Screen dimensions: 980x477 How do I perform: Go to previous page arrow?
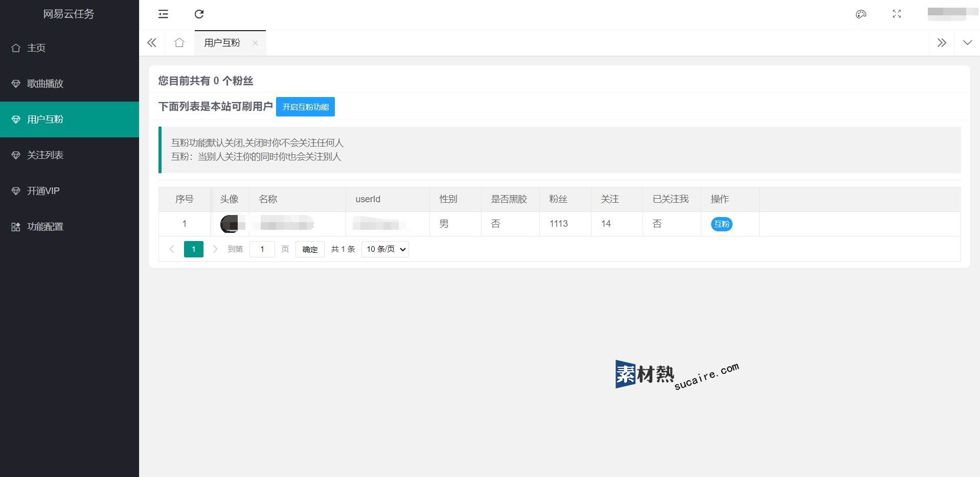click(172, 249)
